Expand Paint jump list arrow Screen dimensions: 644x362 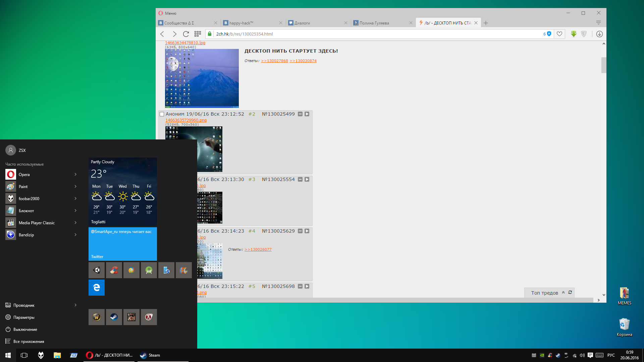click(75, 186)
